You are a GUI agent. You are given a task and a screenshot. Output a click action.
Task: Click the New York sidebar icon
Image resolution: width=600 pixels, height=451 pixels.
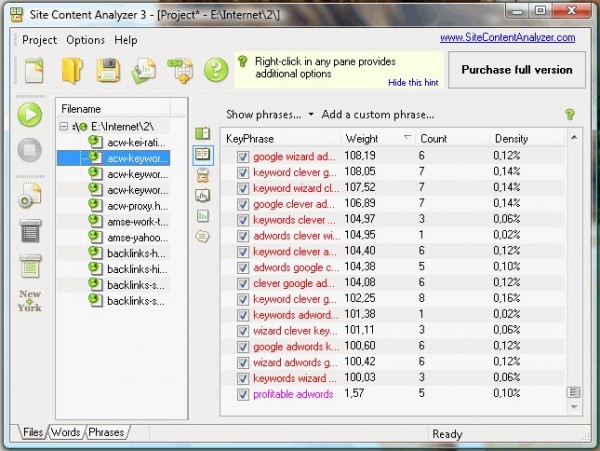pos(30,301)
